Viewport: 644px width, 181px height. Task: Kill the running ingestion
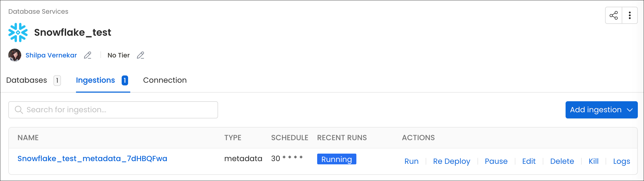pyautogui.click(x=593, y=161)
